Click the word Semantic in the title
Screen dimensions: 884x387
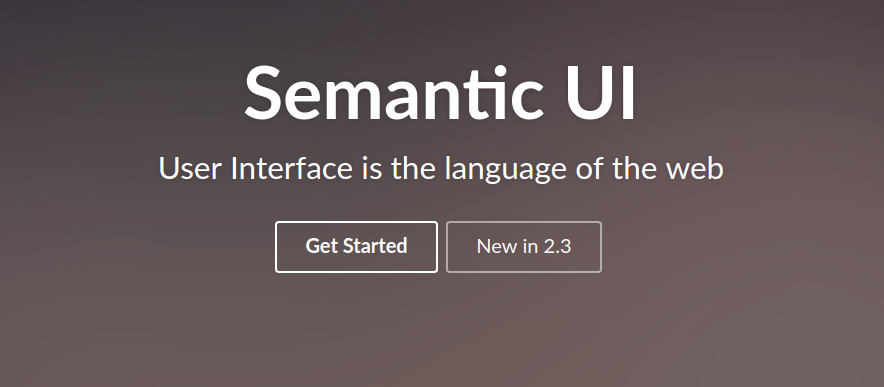tap(394, 93)
